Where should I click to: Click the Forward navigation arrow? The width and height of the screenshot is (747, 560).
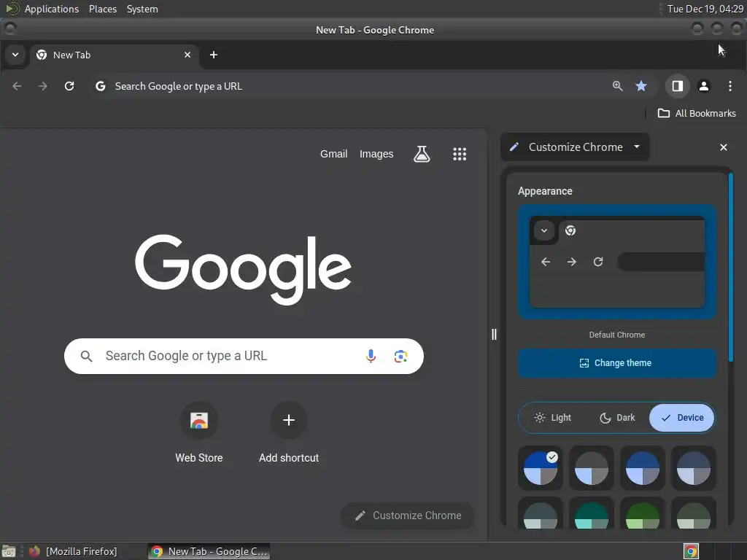[x=43, y=86]
